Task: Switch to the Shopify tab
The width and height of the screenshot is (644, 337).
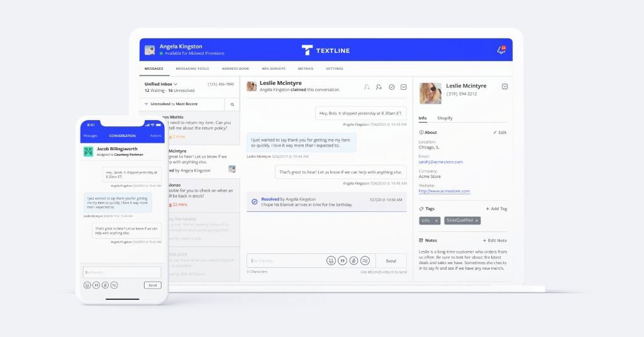Action: pyautogui.click(x=445, y=118)
